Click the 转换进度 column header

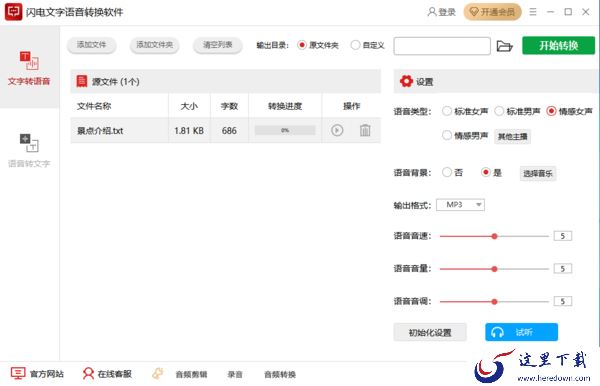[285, 106]
